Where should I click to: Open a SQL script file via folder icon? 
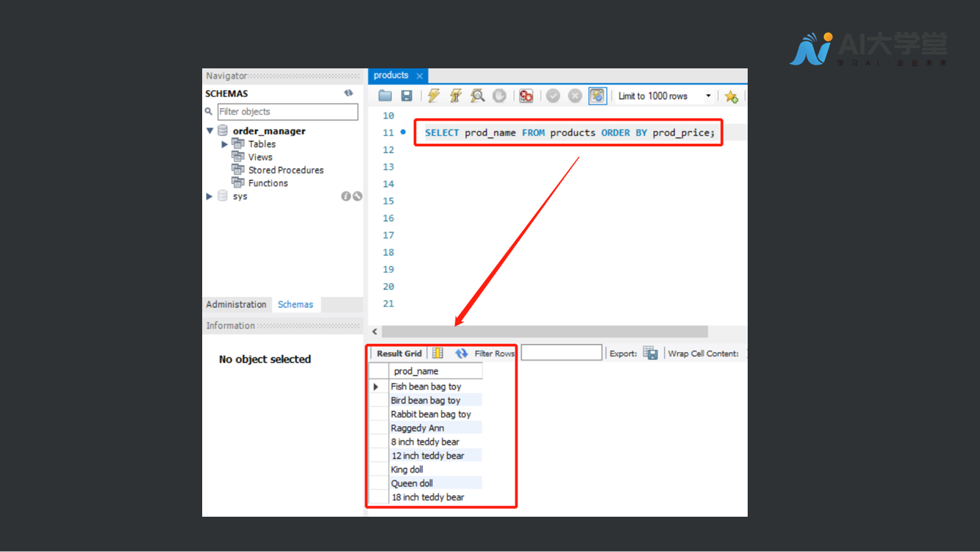coord(385,96)
